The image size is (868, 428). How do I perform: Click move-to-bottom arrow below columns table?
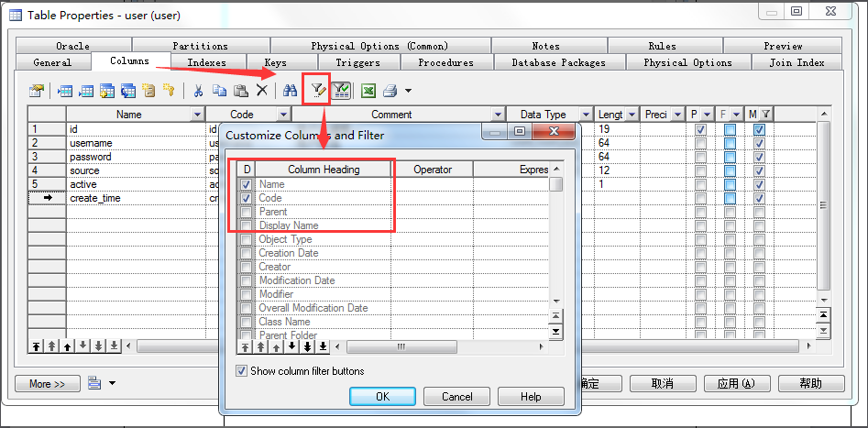[x=114, y=346]
